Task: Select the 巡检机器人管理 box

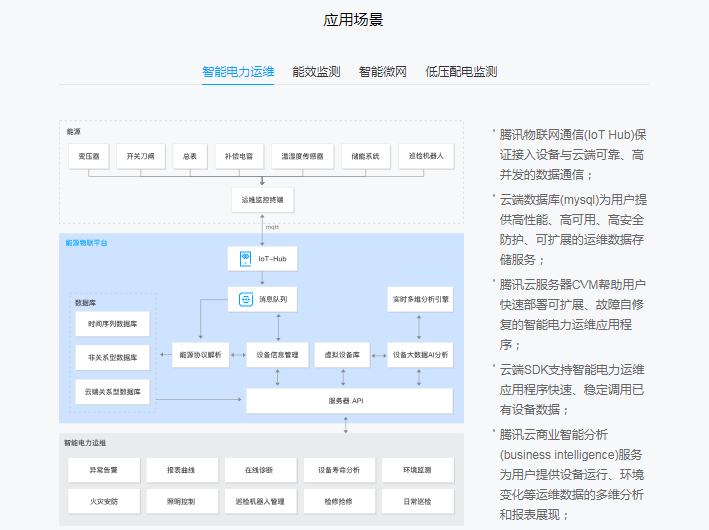Action: pyautogui.click(x=261, y=502)
